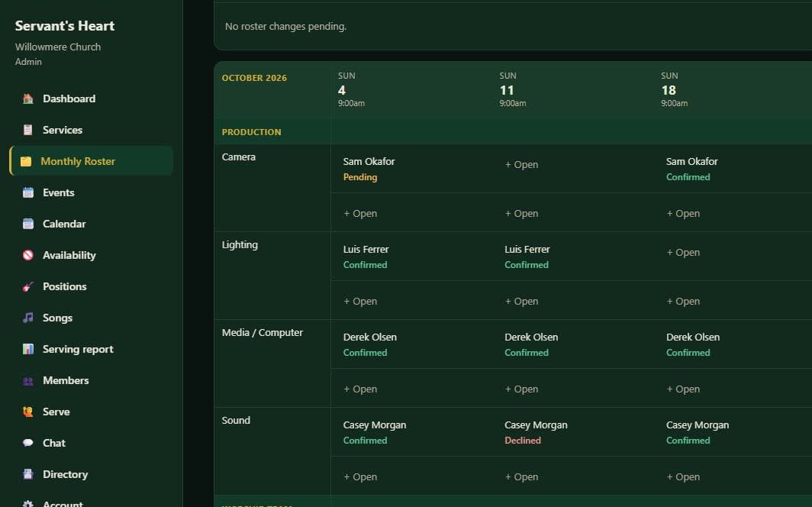
Task: Open the Dashboard page
Action: point(91,98)
